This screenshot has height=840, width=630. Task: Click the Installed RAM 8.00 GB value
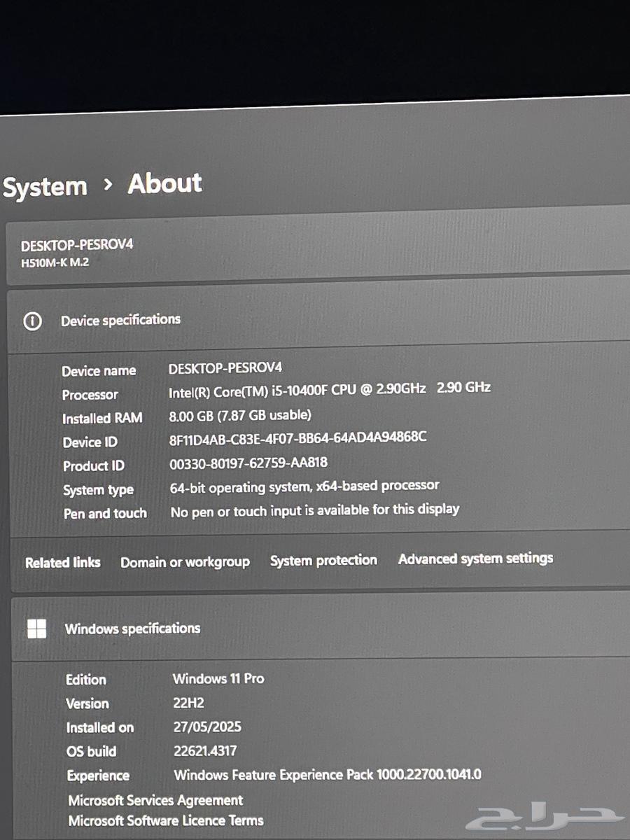pyautogui.click(x=240, y=415)
